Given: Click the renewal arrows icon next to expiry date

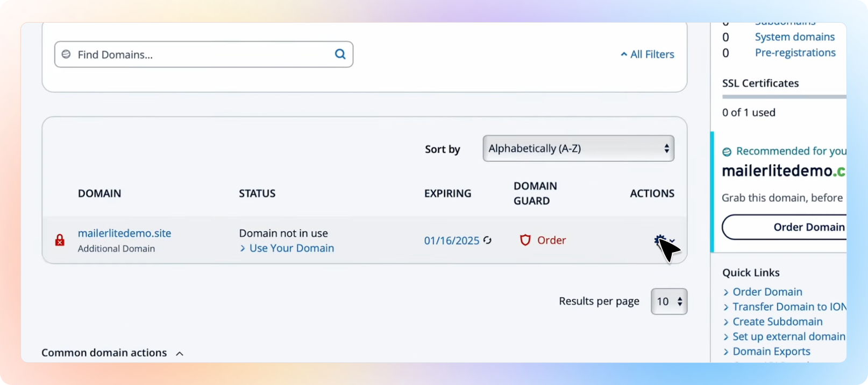Looking at the screenshot, I should (487, 240).
